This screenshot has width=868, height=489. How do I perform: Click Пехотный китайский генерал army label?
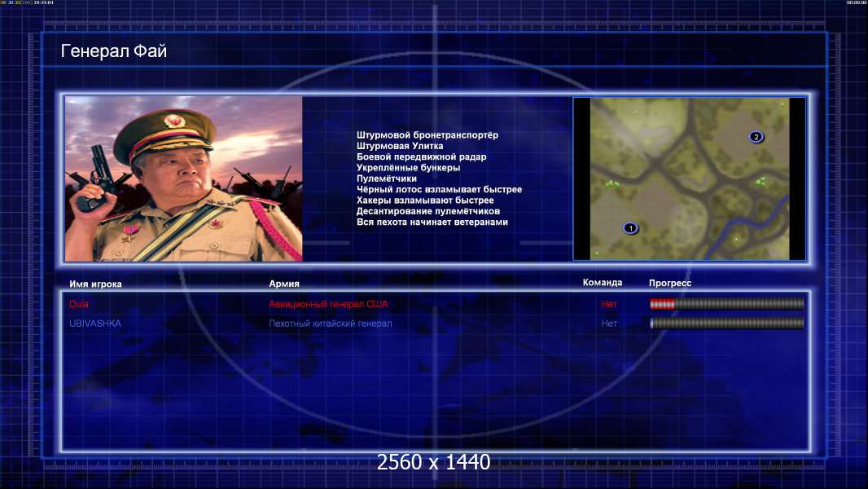(331, 324)
